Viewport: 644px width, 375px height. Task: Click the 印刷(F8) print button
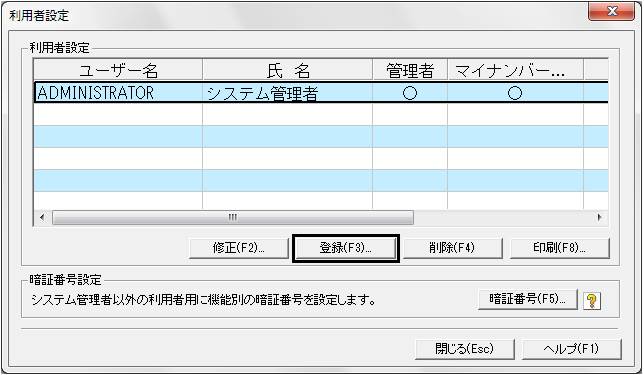coord(559,248)
